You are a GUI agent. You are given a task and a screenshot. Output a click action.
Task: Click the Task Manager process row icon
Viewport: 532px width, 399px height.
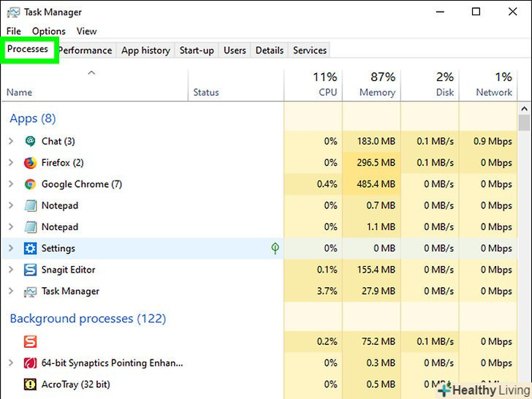(30, 292)
